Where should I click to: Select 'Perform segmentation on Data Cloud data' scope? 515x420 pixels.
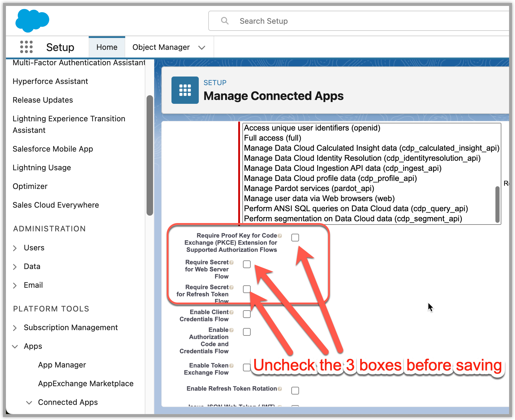point(353,219)
